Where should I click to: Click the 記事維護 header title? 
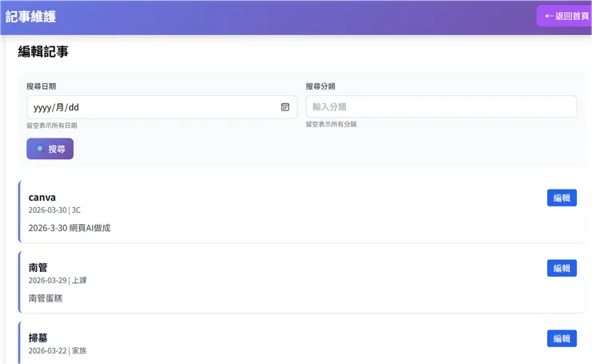point(30,17)
